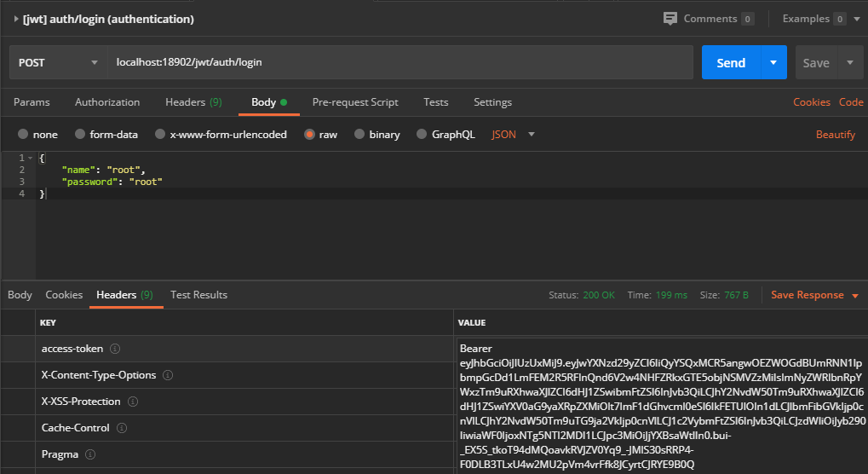Select the raw body type
The width and height of the screenshot is (868, 474).
(309, 134)
